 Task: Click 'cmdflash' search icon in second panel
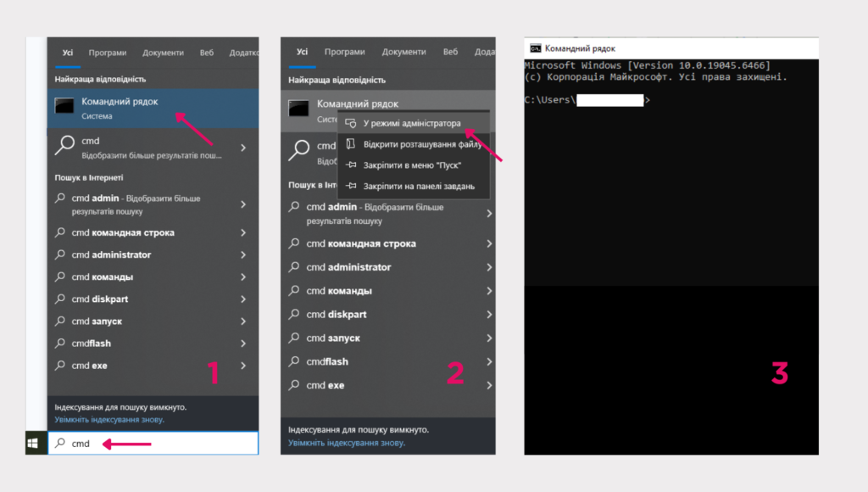[294, 361]
